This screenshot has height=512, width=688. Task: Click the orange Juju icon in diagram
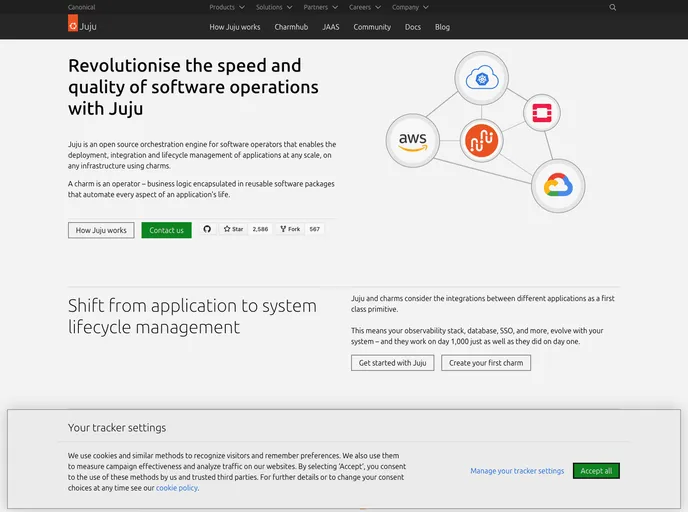click(x=481, y=140)
